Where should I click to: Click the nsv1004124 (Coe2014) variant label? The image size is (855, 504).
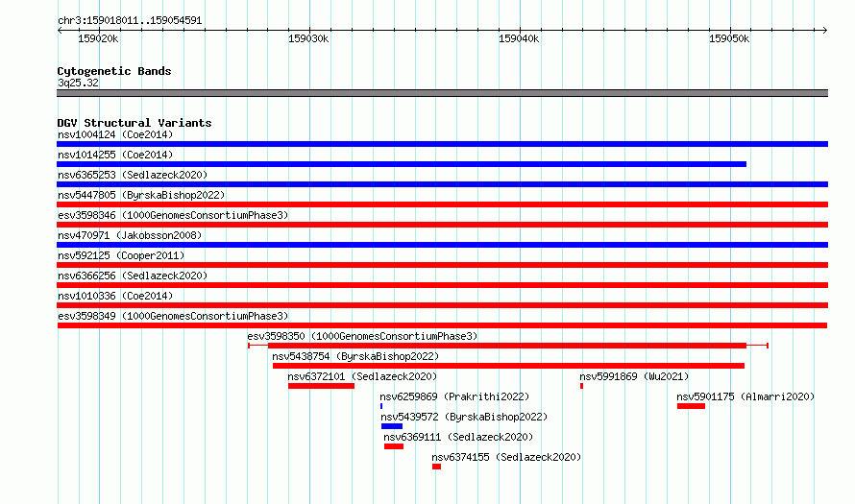point(115,134)
